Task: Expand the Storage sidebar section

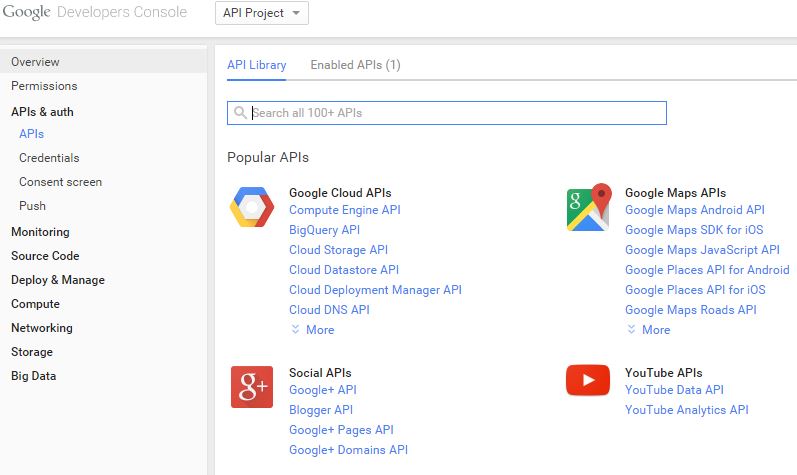Action: (32, 352)
